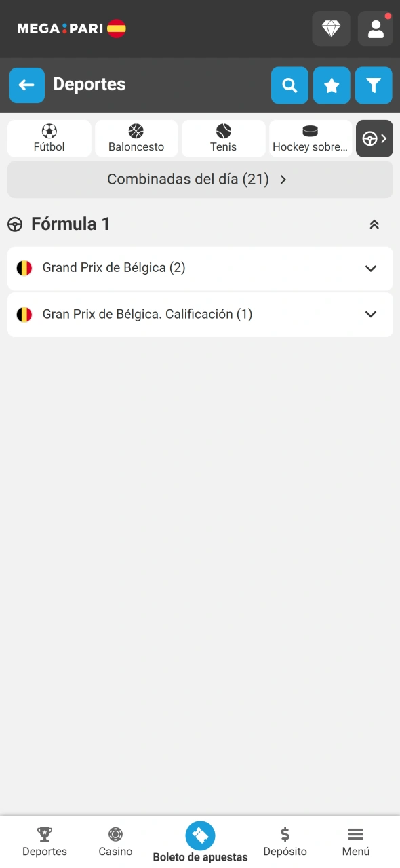Select the Baloncesto sport tab
Viewport: 400px width, 868px height.
(136, 138)
